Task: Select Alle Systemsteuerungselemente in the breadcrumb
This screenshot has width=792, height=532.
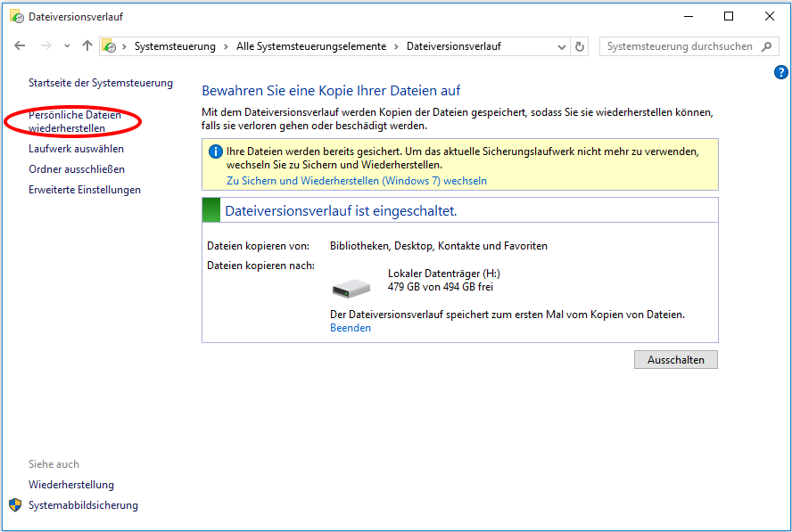Action: (x=311, y=46)
